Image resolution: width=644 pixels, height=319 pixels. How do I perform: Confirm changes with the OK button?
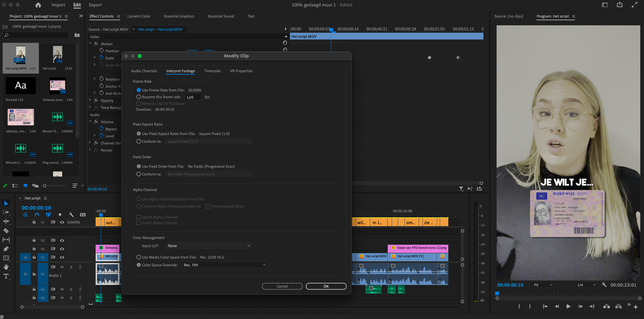[326, 286]
